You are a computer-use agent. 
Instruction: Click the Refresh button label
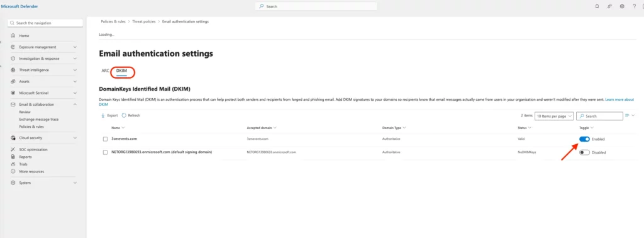click(134, 115)
